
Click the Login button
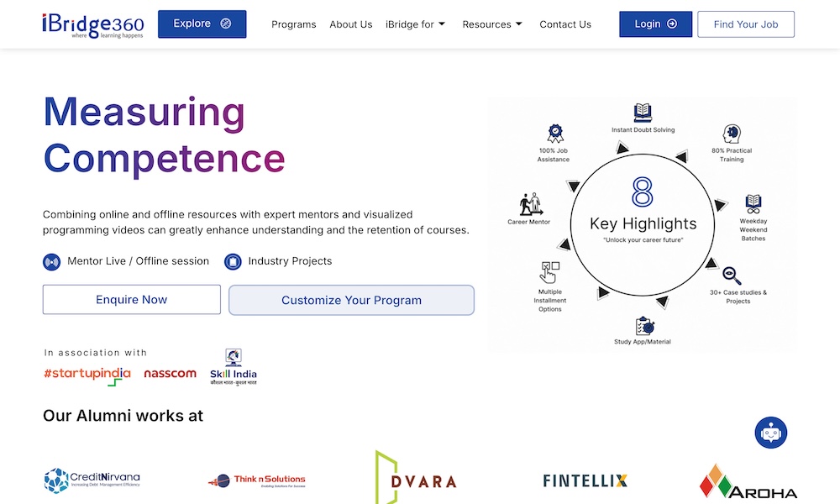[x=655, y=24]
